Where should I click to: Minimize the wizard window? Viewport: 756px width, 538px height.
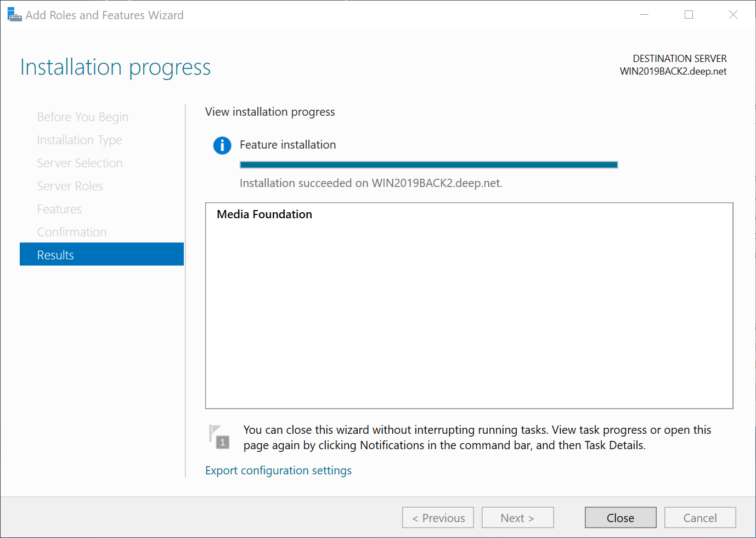tap(644, 15)
